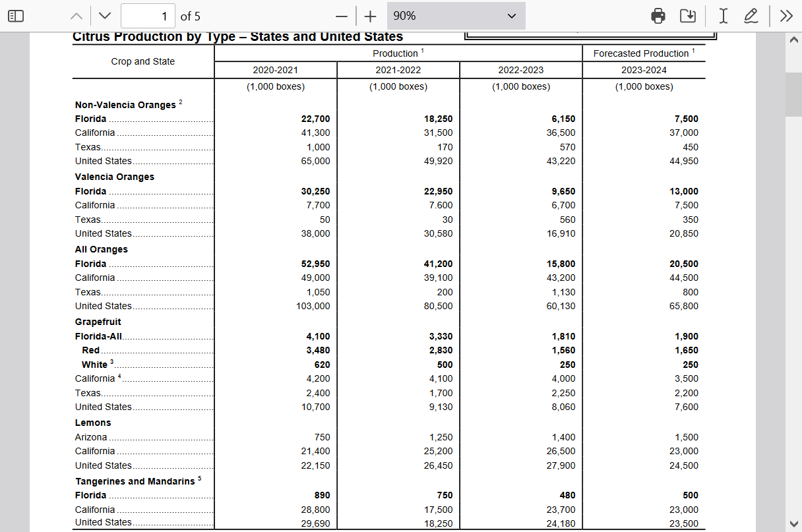
Task: Click value 16,910 Valencia United States
Action: 561,233
